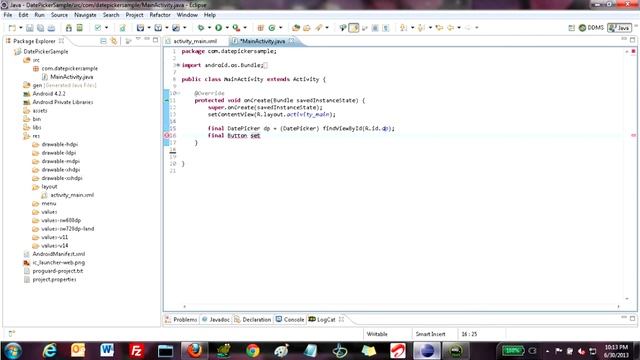The height and width of the screenshot is (360, 640).
Task: Open the External Tools dropdown arrow
Action: coord(245,28)
